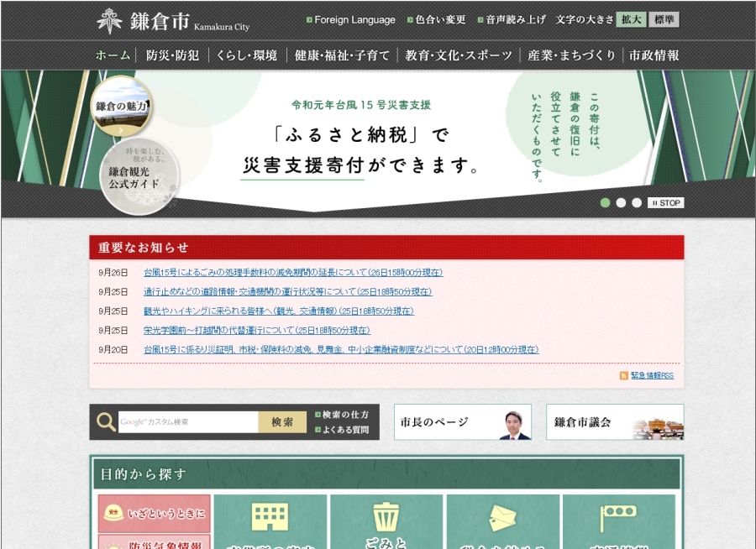Viewport: 756px width, 549px height.
Task: Enlarge text size with 拡大 button
Action: [x=631, y=19]
